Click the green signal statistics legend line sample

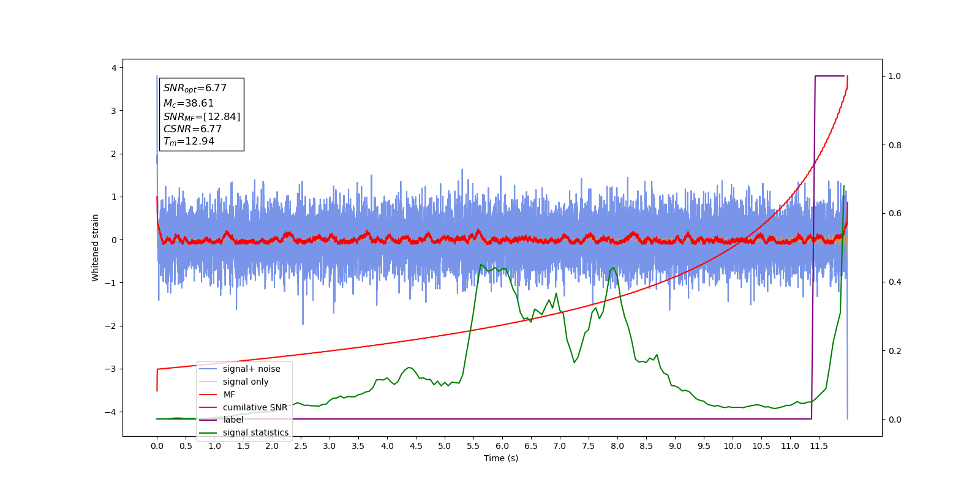208,432
